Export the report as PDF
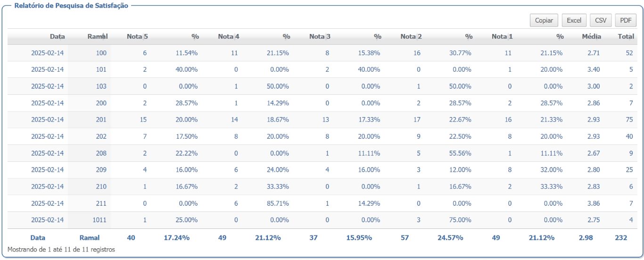644x260 pixels. tap(626, 20)
